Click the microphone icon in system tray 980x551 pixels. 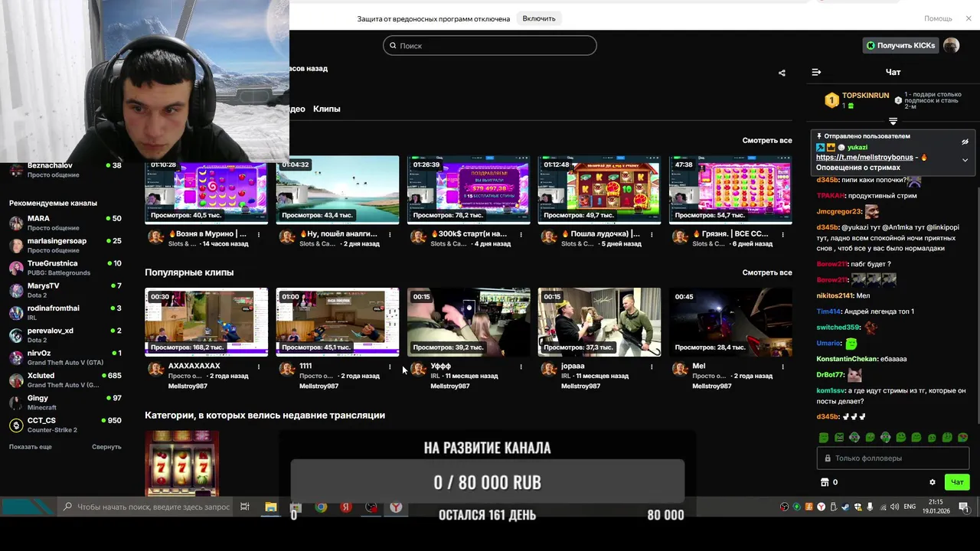coord(870,507)
